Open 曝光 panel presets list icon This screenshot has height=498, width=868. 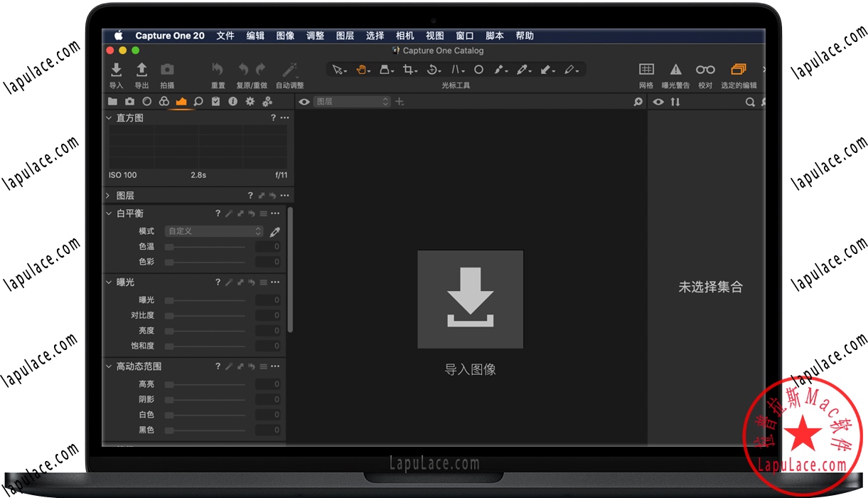coord(263,282)
